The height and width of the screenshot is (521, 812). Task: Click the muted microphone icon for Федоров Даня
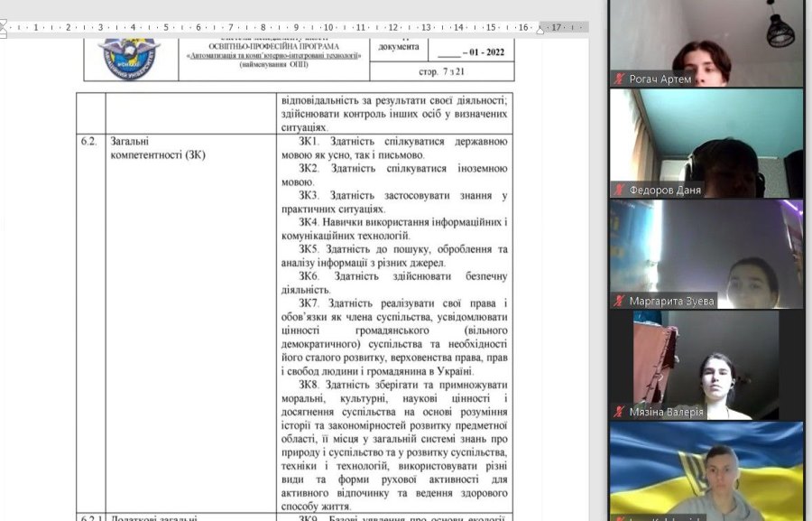pyautogui.click(x=619, y=190)
